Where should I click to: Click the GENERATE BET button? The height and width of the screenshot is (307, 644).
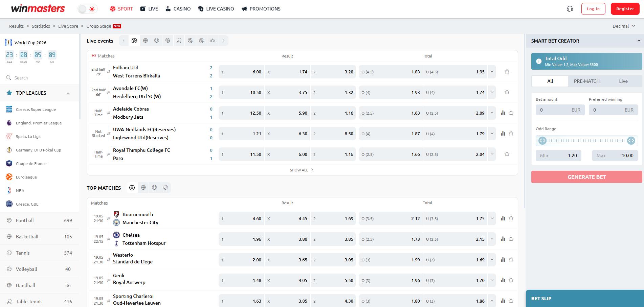pos(586,177)
